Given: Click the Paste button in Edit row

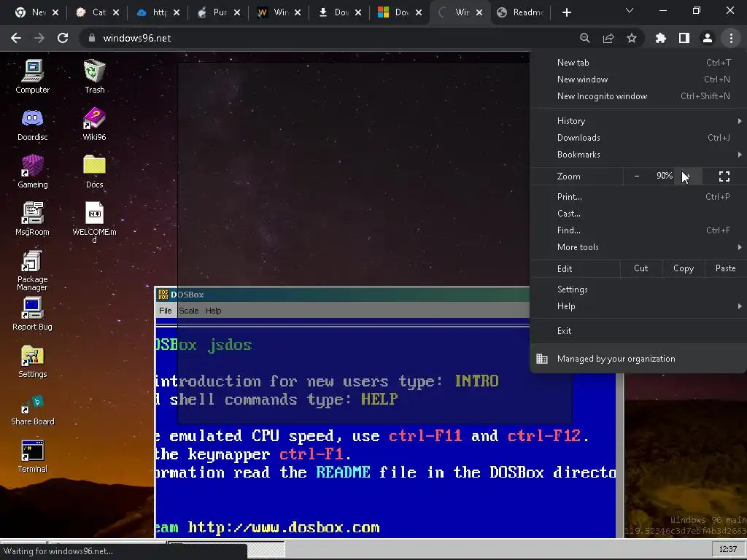Looking at the screenshot, I should 725,268.
